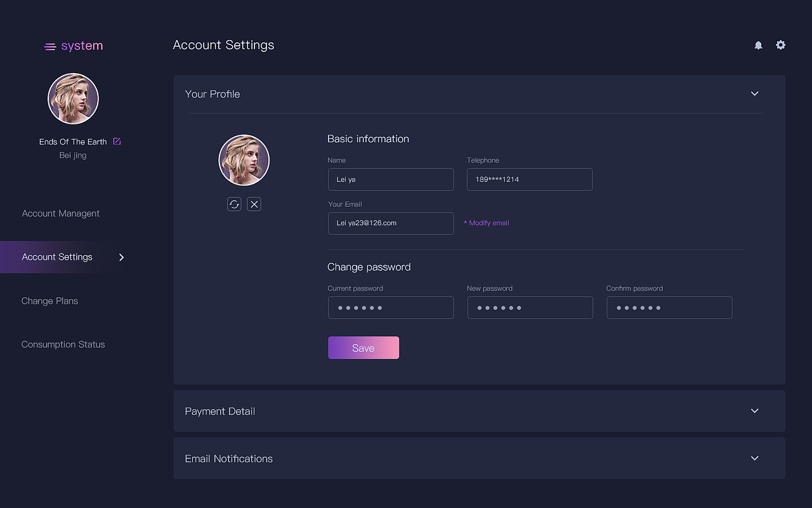The width and height of the screenshot is (812, 508).
Task: Focus the Telephone input
Action: click(x=529, y=179)
